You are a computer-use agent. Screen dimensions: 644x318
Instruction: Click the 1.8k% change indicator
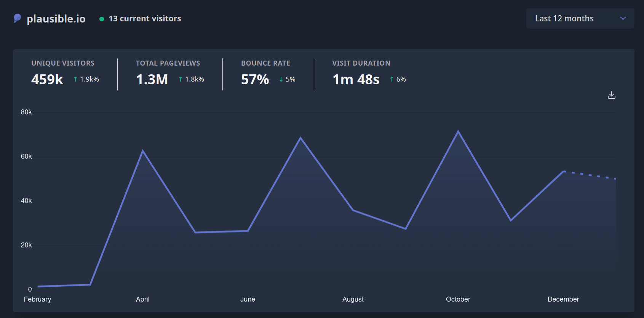(x=191, y=79)
